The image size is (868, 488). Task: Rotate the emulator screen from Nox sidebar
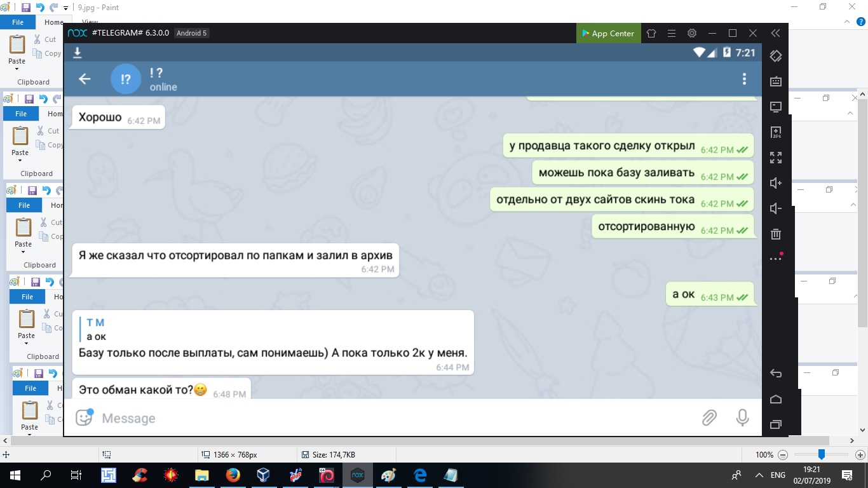pyautogui.click(x=775, y=56)
